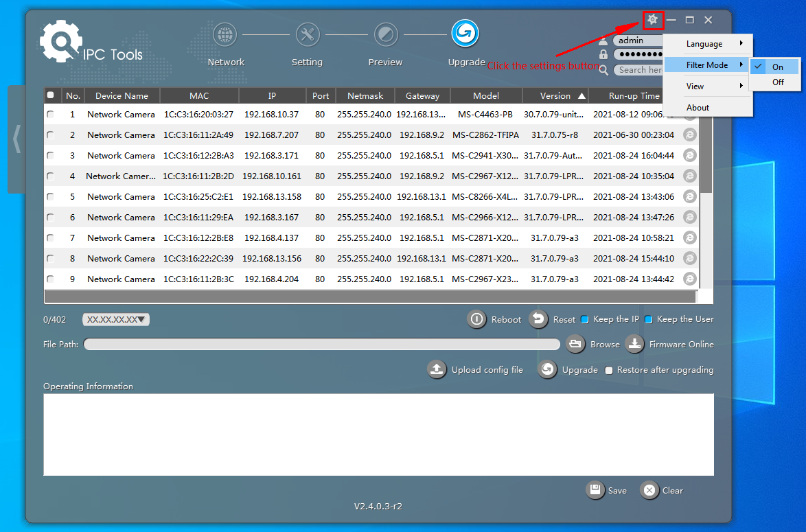
Task: Sort by Device Name column header
Action: tap(122, 95)
